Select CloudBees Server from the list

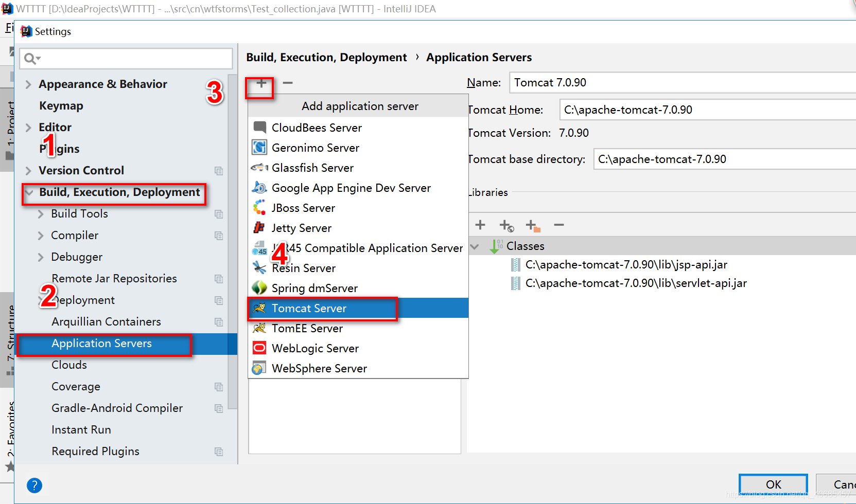click(x=358, y=128)
